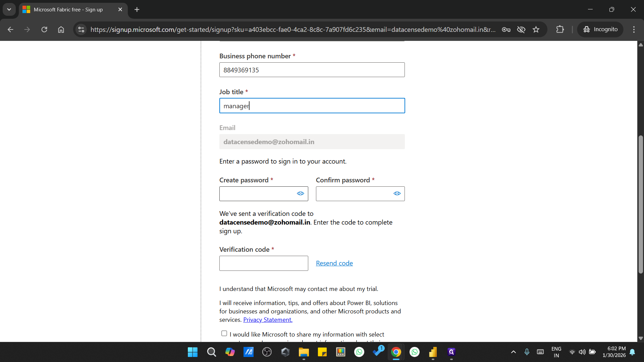This screenshot has width=644, height=362.
Task: Reload the signup page
Action: coord(44,29)
